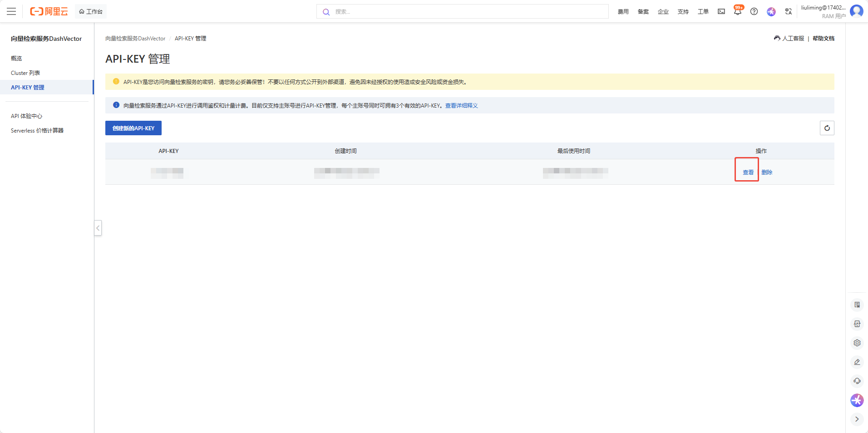The width and height of the screenshot is (868, 433).
Task: Refresh the API-KEY table
Action: [827, 128]
